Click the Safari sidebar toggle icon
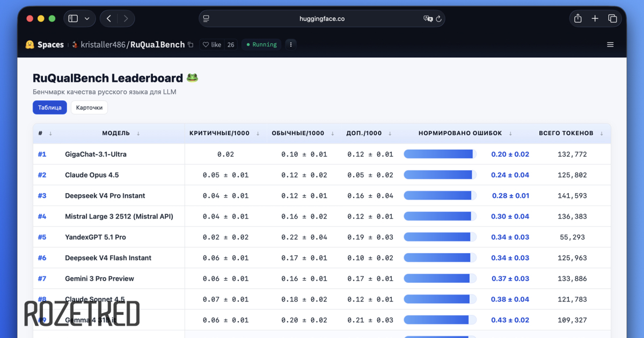644x338 pixels. (74, 19)
